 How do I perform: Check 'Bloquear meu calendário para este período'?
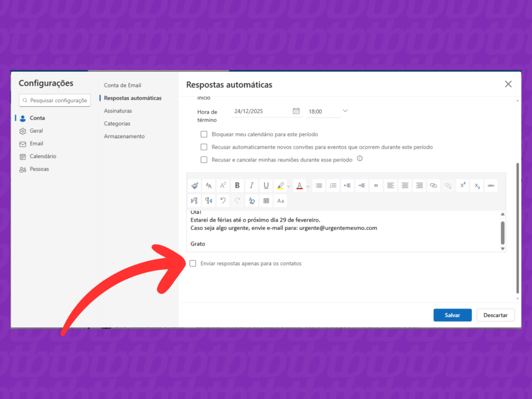coord(204,134)
